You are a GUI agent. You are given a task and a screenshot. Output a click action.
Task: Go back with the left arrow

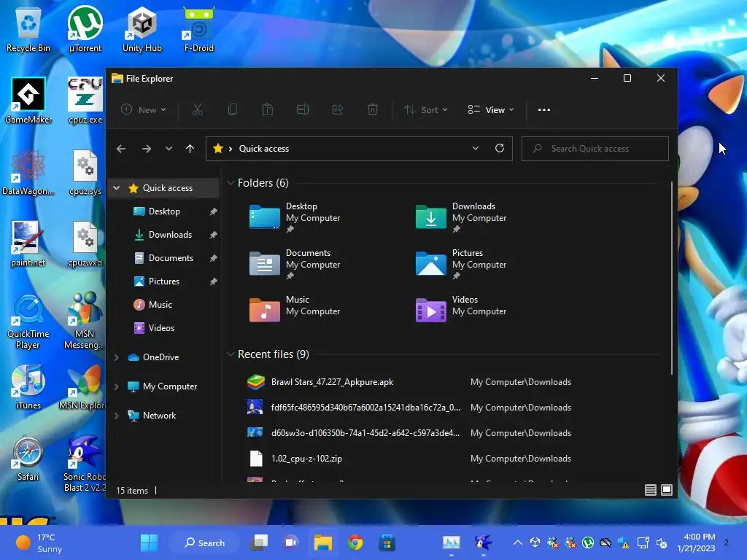point(121,149)
